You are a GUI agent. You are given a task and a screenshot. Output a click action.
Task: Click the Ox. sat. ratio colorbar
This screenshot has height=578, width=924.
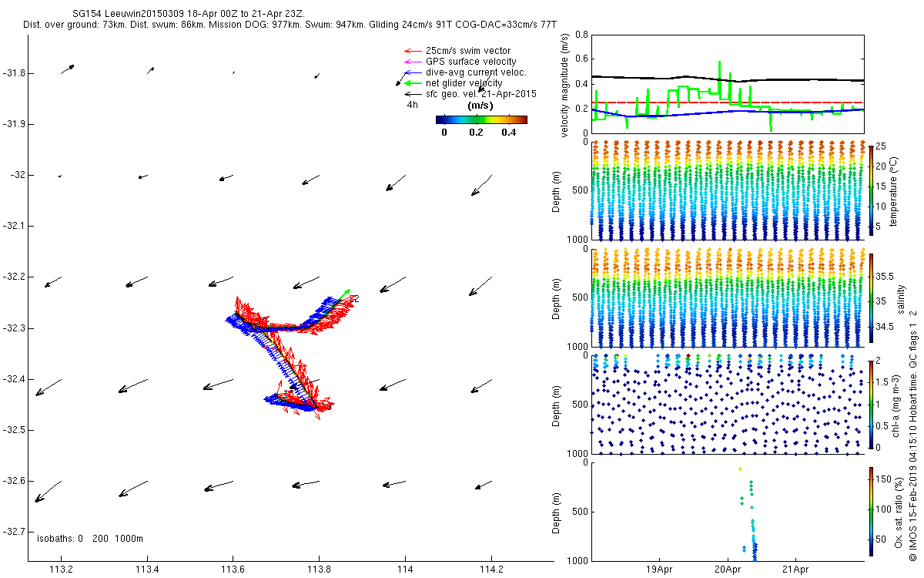pyautogui.click(x=871, y=512)
